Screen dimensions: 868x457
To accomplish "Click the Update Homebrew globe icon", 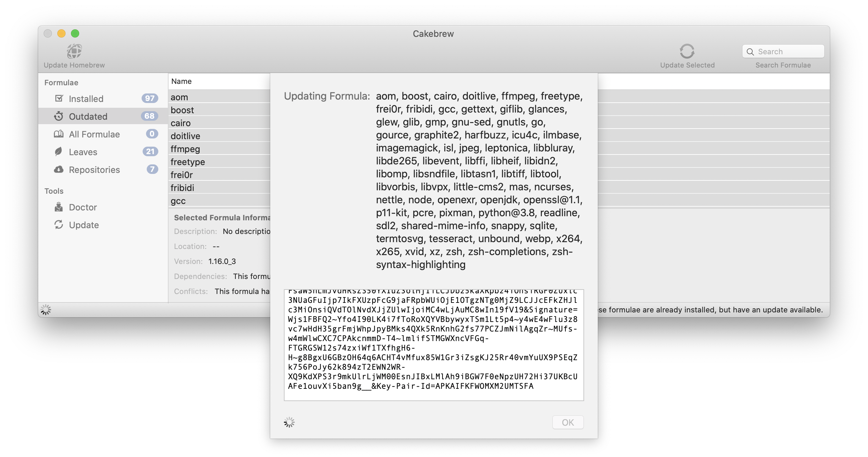I will pyautogui.click(x=74, y=51).
